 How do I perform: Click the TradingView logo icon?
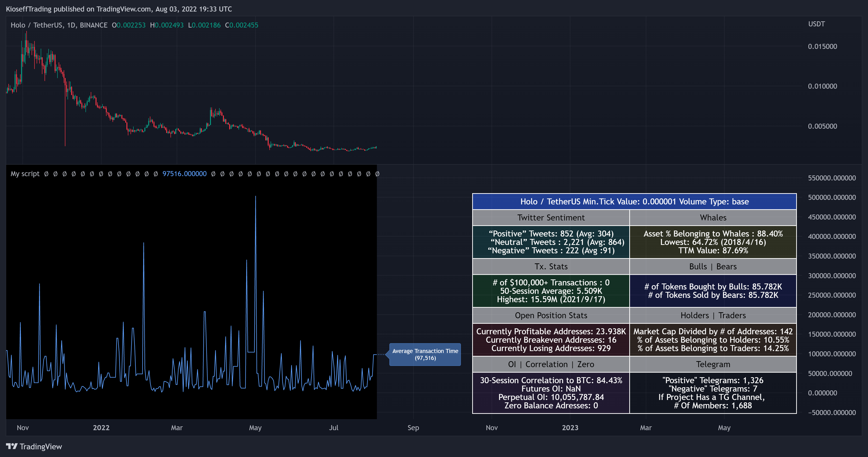coord(12,446)
